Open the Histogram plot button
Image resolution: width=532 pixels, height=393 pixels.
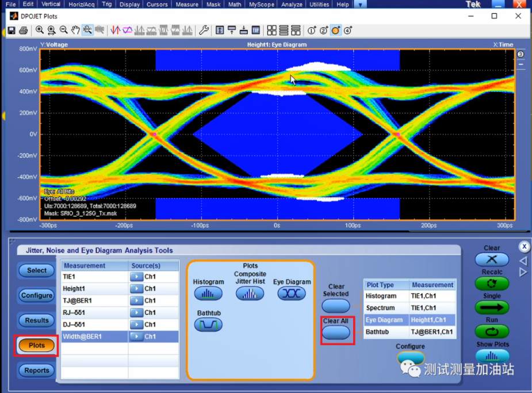208,293
